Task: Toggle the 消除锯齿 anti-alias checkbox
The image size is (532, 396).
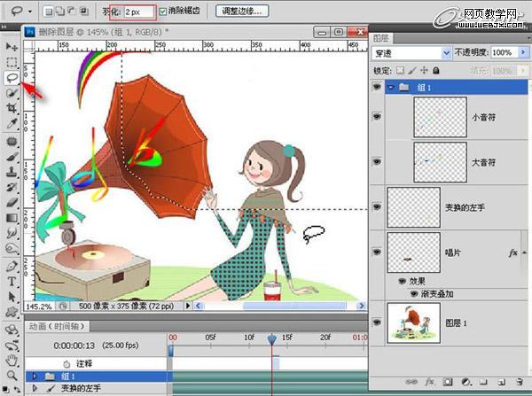Action: 162,12
